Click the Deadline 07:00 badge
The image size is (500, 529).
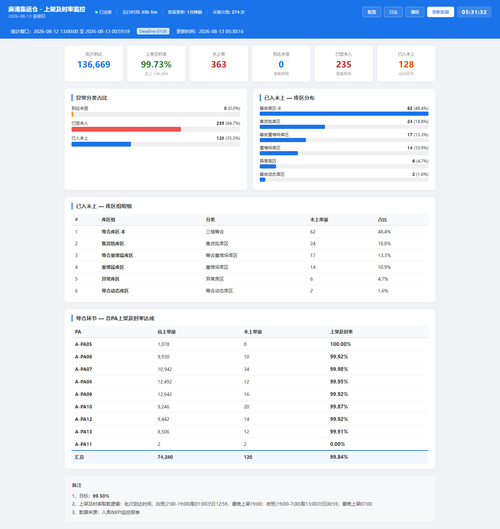click(153, 31)
